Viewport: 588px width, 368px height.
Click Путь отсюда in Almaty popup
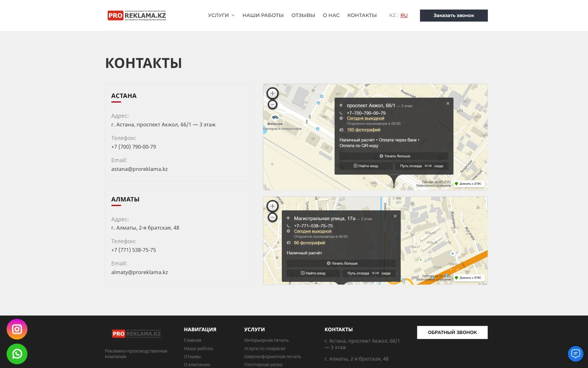358,273
